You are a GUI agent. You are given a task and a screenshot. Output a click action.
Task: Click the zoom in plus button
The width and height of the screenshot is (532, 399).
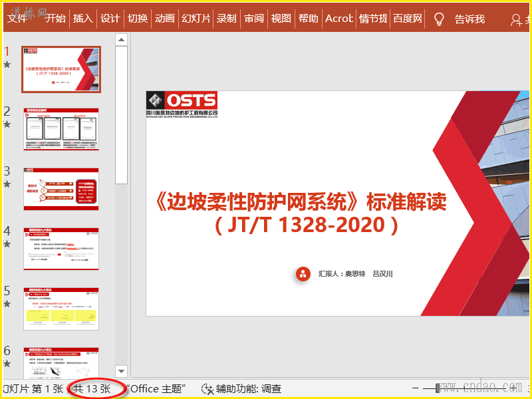[x=514, y=388]
